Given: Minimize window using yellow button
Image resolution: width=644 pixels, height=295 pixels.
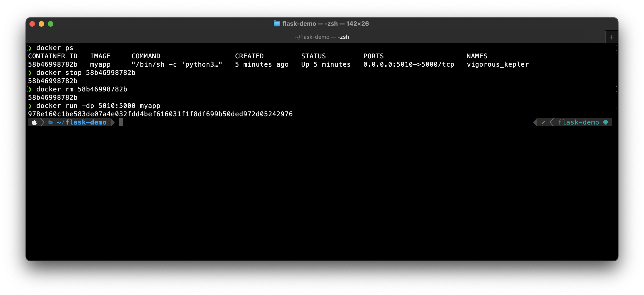Looking at the screenshot, I should coord(41,24).
